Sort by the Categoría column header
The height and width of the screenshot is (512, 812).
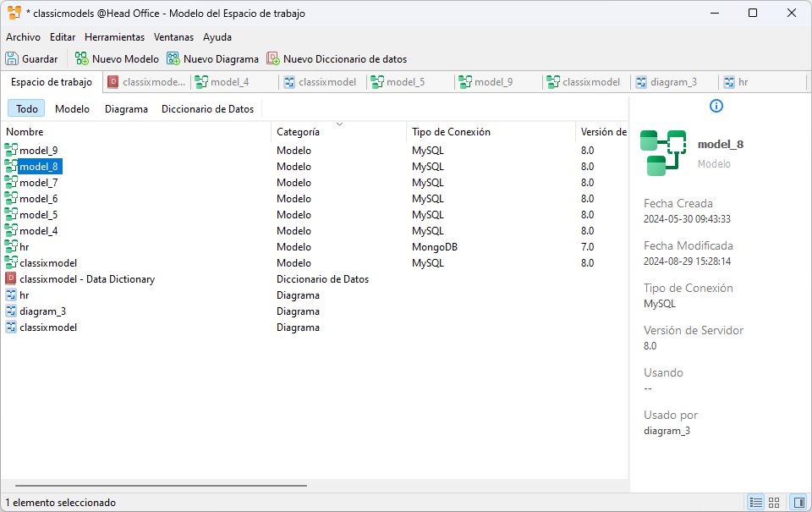click(338, 132)
